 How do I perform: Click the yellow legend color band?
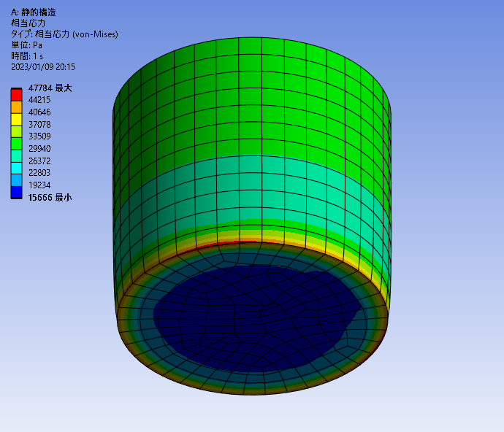pyautogui.click(x=16, y=120)
